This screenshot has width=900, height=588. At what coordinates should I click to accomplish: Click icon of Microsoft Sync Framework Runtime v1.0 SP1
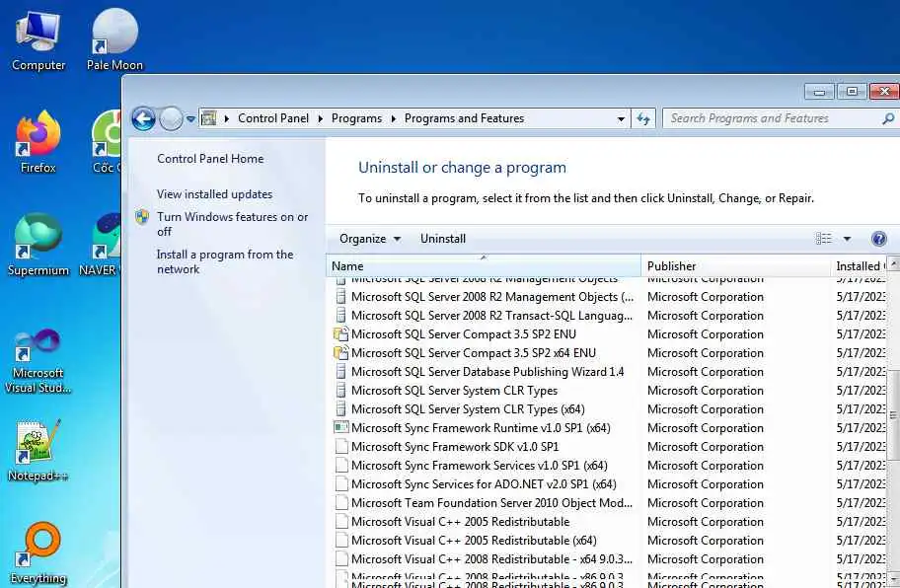340,427
